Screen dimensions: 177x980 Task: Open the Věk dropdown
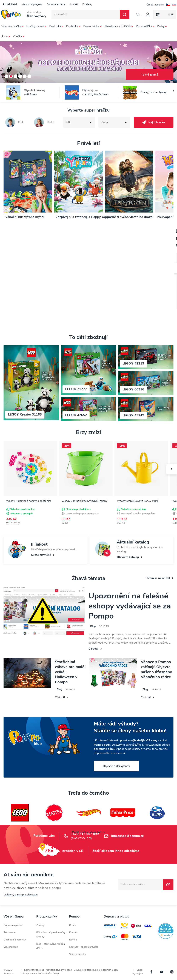pos(79,122)
